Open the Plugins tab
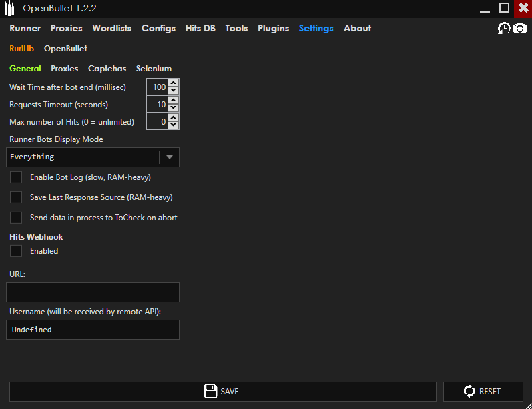The width and height of the screenshot is (532, 409). 274,29
